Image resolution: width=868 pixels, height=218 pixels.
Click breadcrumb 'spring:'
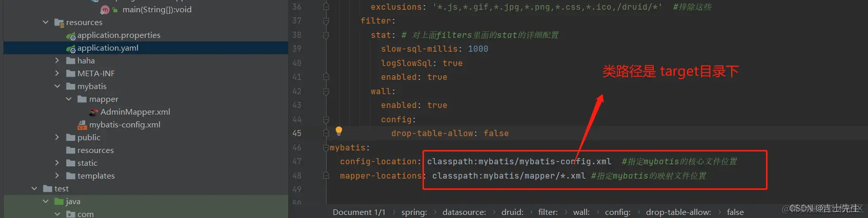pyautogui.click(x=414, y=212)
